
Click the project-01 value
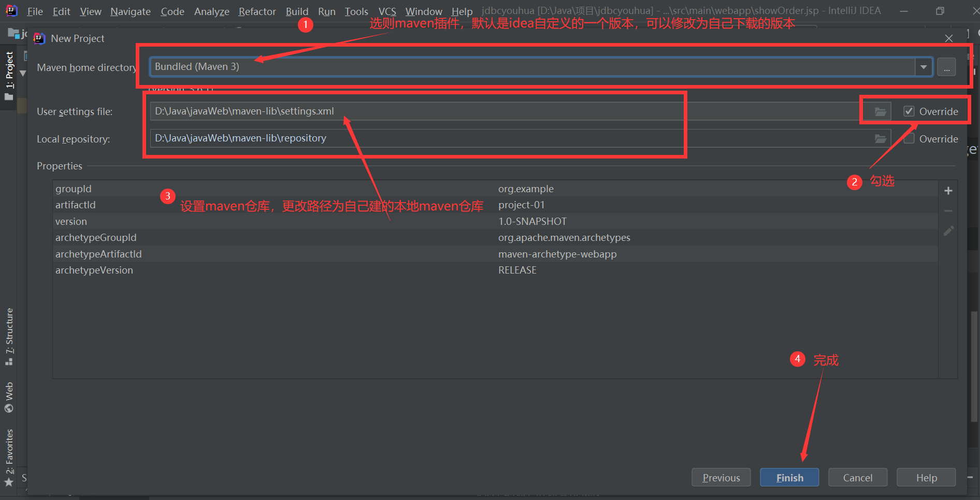coord(522,205)
